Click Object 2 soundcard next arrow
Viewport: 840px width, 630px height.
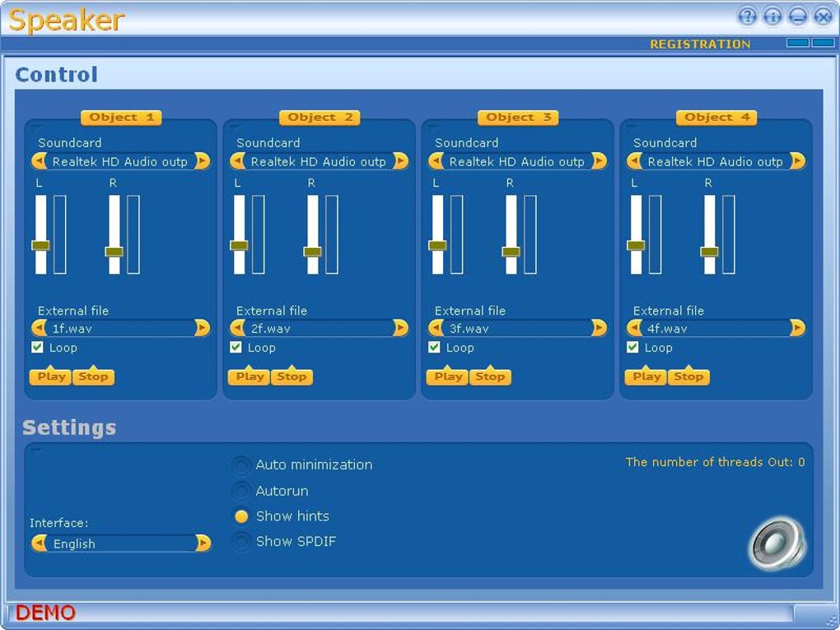pyautogui.click(x=401, y=161)
